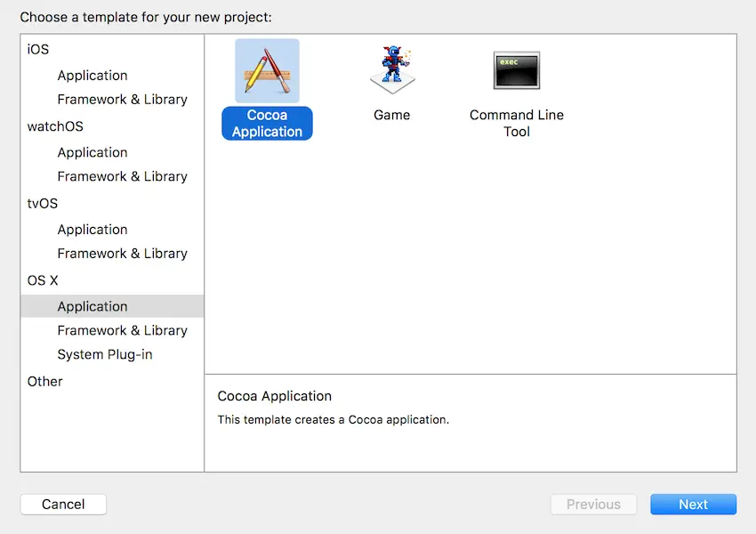
Task: Click the Command Line Tool label
Action: (x=517, y=123)
